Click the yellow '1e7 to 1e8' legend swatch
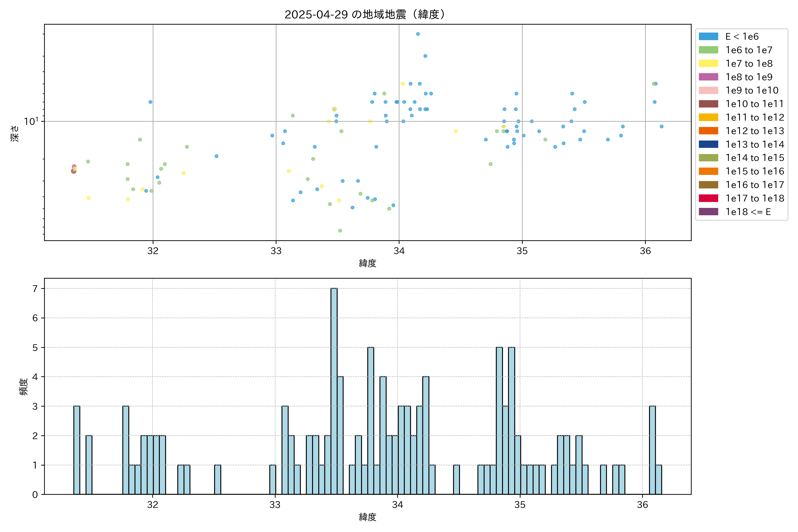Screen dimensions: 798x532 coord(708,63)
